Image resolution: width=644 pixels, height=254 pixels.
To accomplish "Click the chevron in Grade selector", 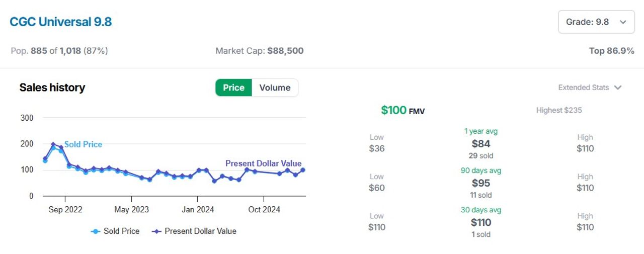I will [x=623, y=22].
